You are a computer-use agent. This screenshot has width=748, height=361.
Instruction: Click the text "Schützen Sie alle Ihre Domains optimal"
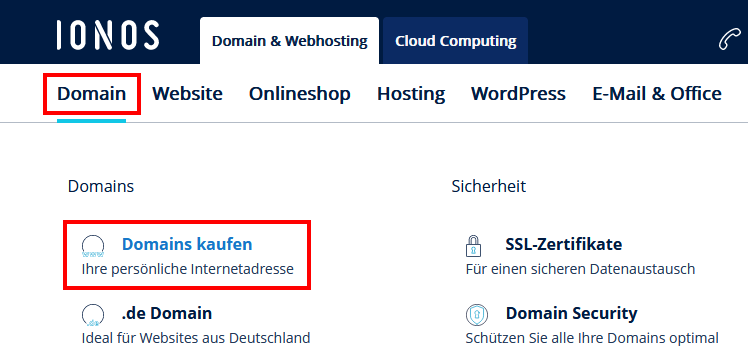pos(592,338)
